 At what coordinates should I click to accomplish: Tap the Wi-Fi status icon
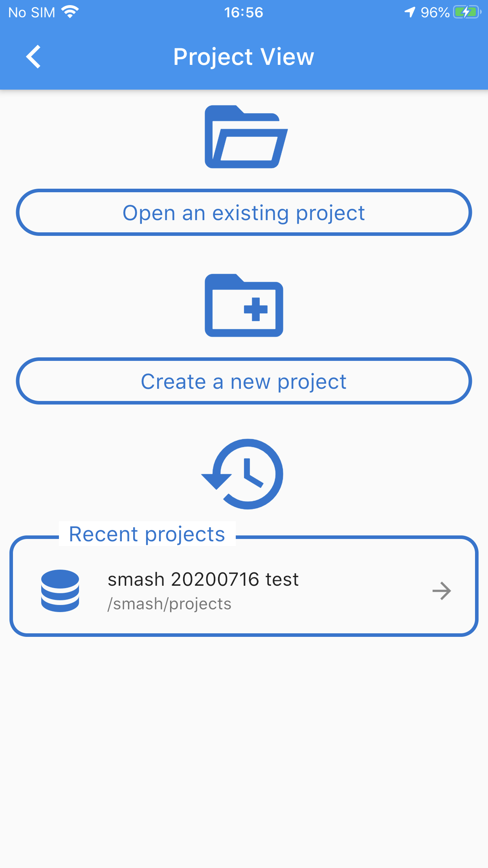(70, 12)
